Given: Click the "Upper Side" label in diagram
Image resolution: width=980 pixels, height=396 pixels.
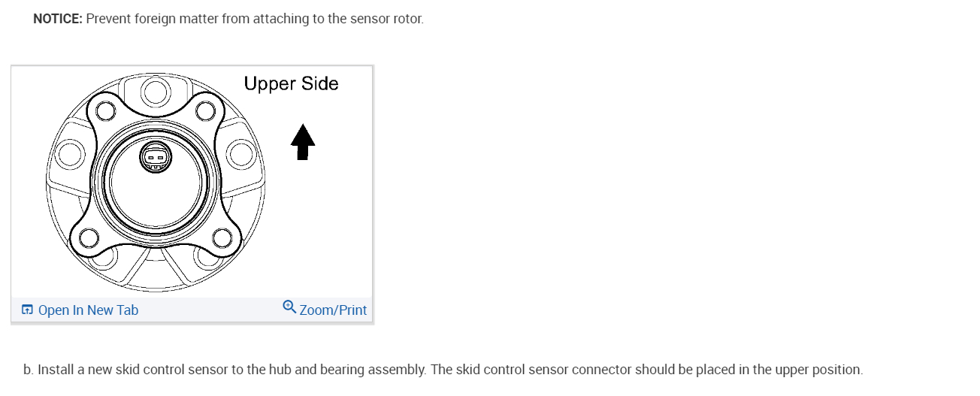Looking at the screenshot, I should (x=291, y=83).
